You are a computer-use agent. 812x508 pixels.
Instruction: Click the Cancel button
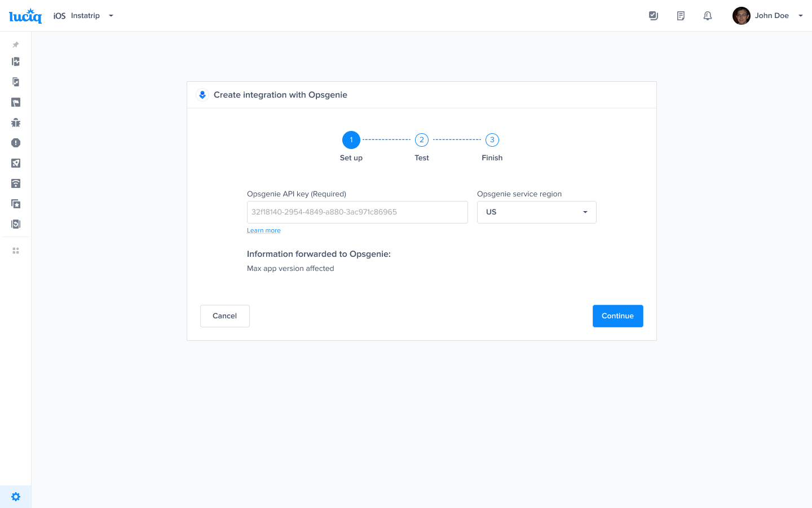(225, 316)
